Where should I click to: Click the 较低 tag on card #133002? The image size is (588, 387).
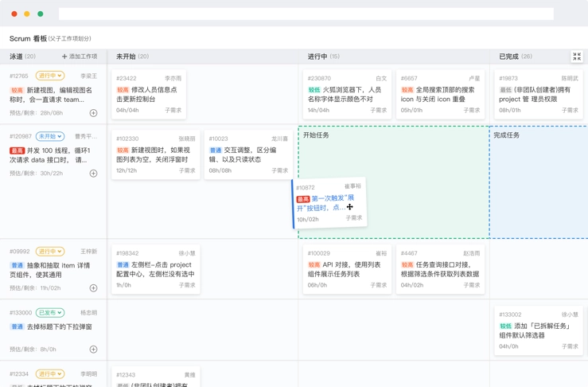tap(505, 326)
